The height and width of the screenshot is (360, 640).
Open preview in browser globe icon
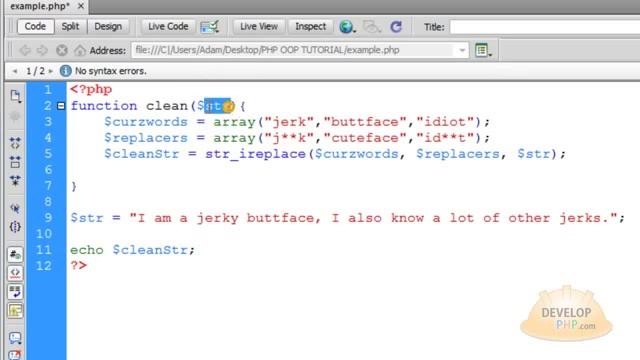click(347, 27)
